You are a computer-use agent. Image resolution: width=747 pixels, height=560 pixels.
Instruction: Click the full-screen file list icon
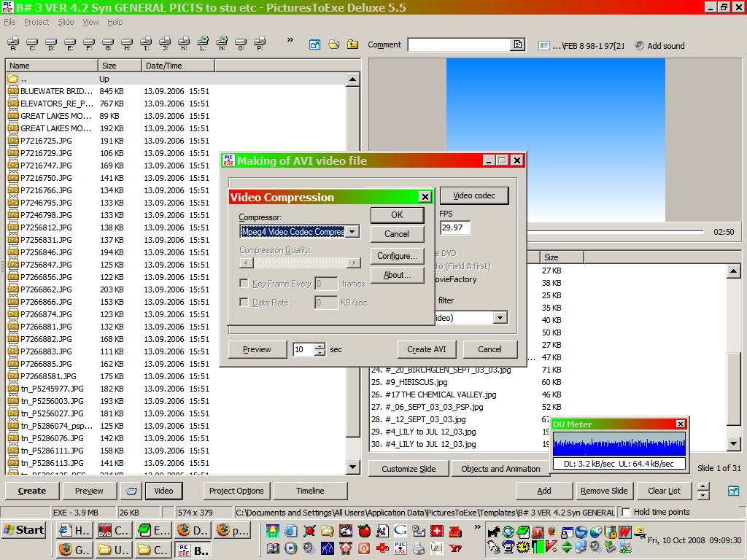(x=314, y=44)
